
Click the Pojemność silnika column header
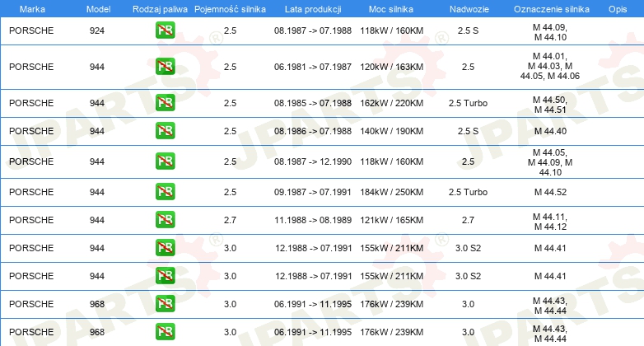[230, 9]
